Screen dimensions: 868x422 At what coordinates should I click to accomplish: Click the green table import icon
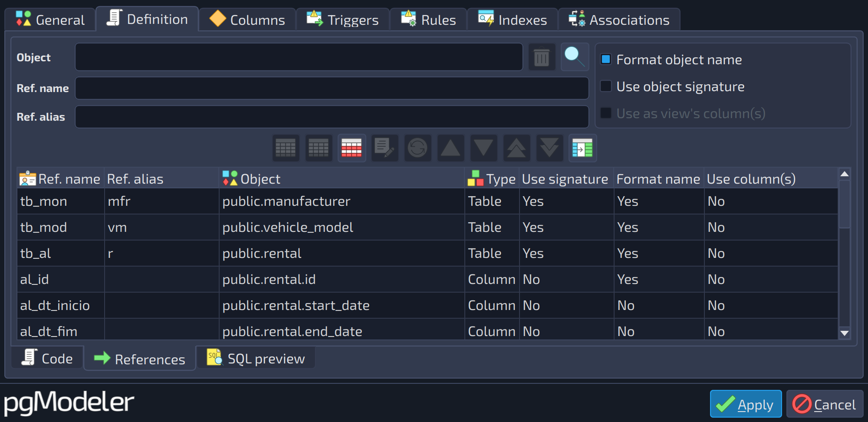pos(582,148)
